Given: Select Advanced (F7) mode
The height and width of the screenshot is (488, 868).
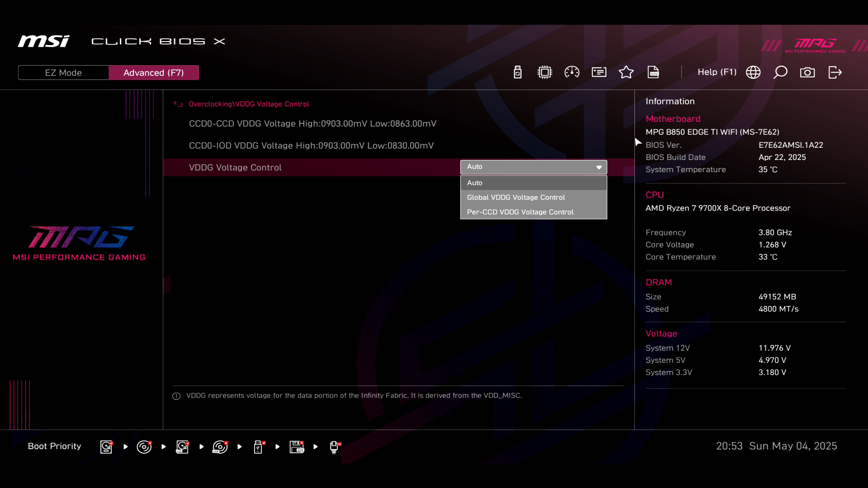Looking at the screenshot, I should pos(154,73).
